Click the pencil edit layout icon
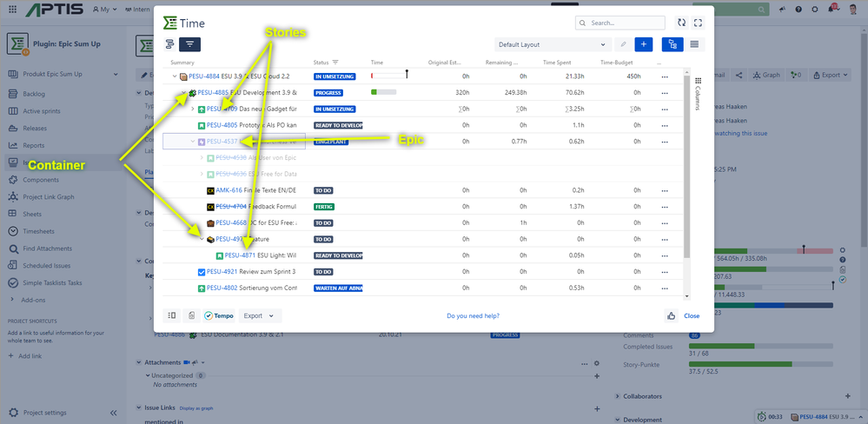The image size is (868, 424). 623,44
